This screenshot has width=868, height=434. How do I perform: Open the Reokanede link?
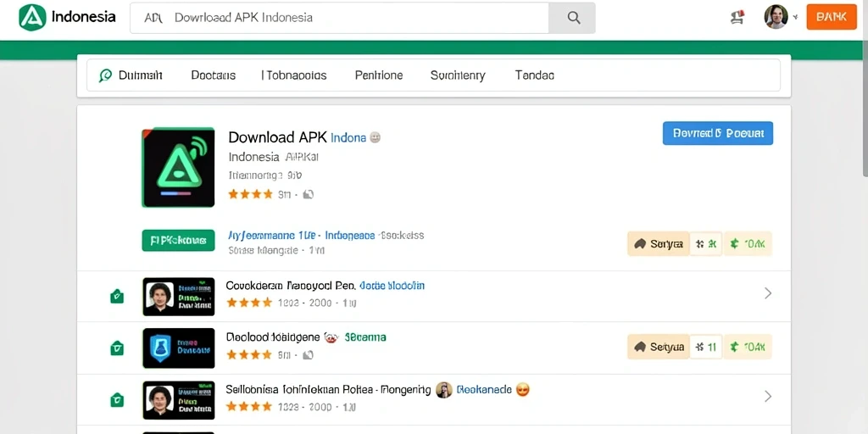click(484, 390)
